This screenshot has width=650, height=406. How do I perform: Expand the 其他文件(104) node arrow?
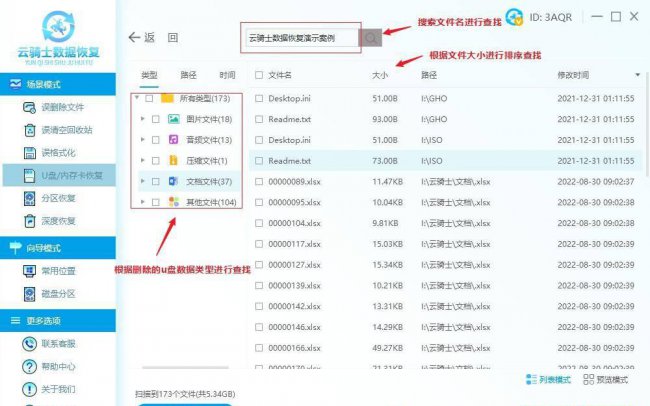point(143,202)
